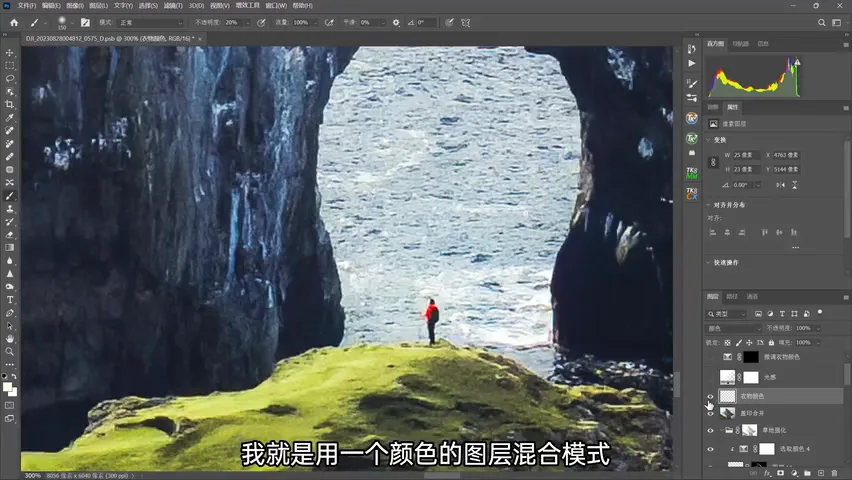
Task: Open more align options ellipsis
Action: pyautogui.click(x=795, y=247)
